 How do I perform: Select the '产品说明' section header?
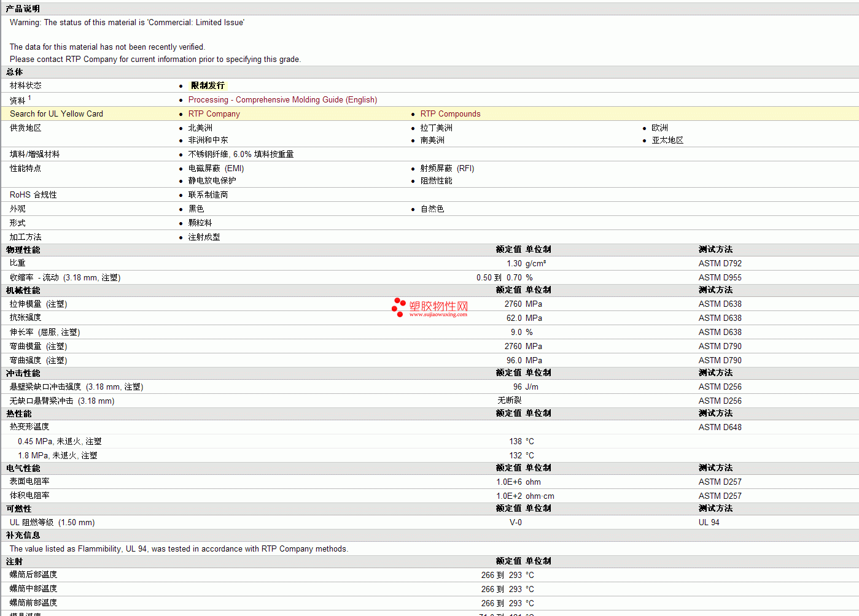click(23, 9)
